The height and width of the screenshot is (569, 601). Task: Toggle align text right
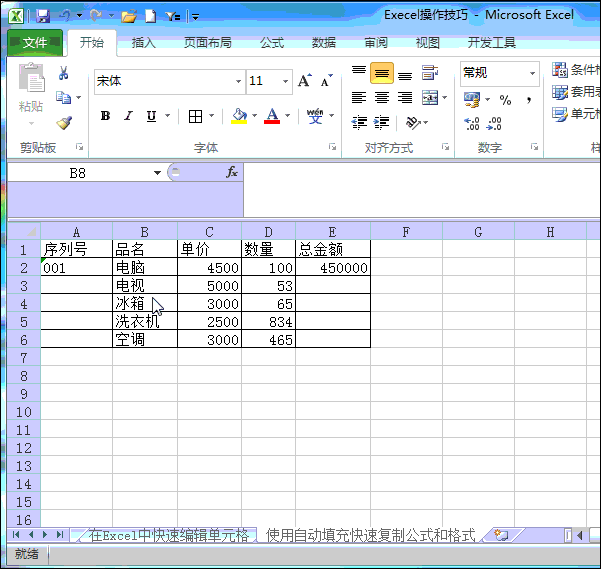click(x=405, y=98)
